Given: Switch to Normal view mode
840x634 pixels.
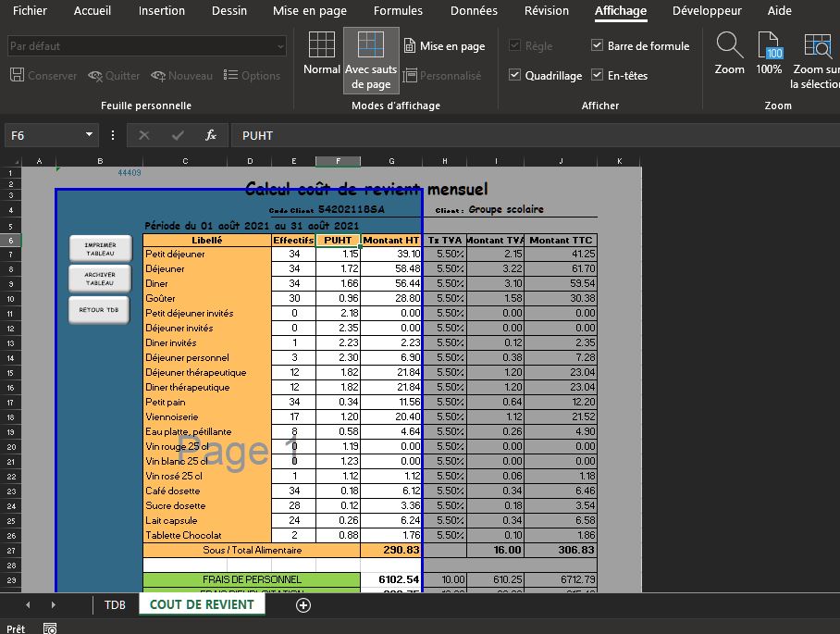Looking at the screenshot, I should [x=321, y=54].
